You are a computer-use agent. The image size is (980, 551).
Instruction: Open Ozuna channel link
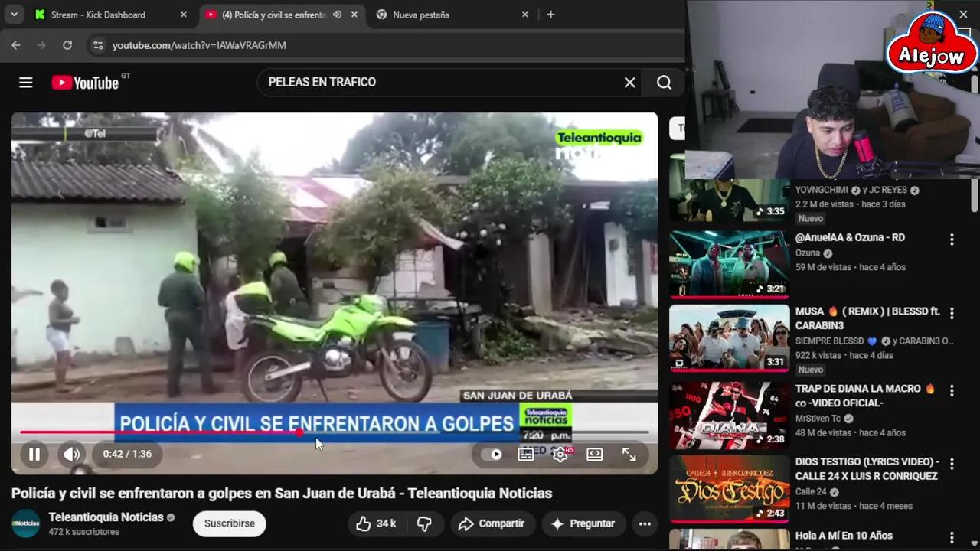(x=807, y=253)
